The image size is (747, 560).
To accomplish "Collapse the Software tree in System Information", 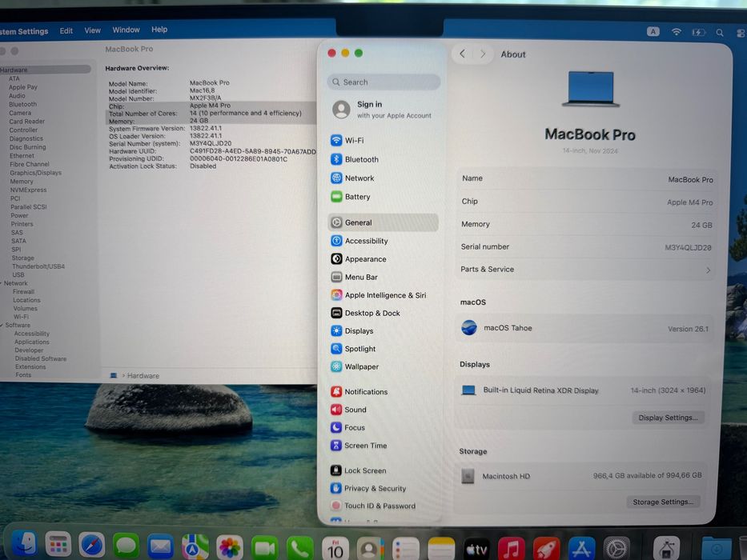I will pyautogui.click(x=2, y=325).
